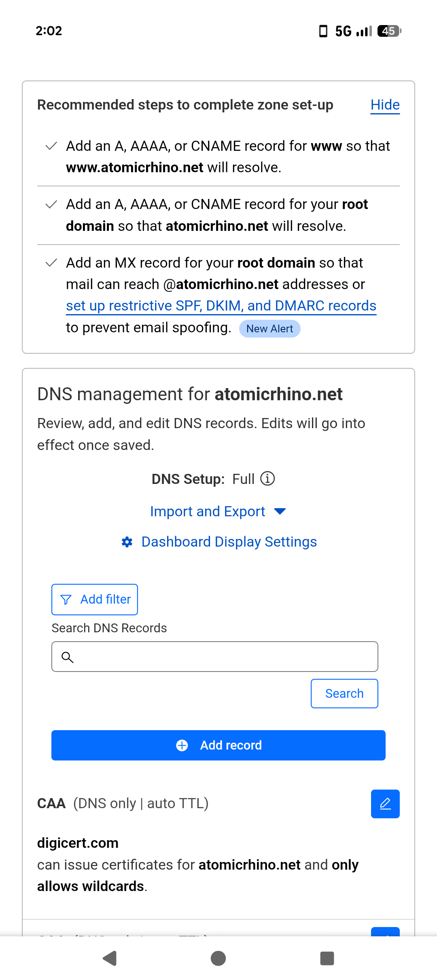Click the funnel filter icon
437x980 pixels.
coord(66,600)
